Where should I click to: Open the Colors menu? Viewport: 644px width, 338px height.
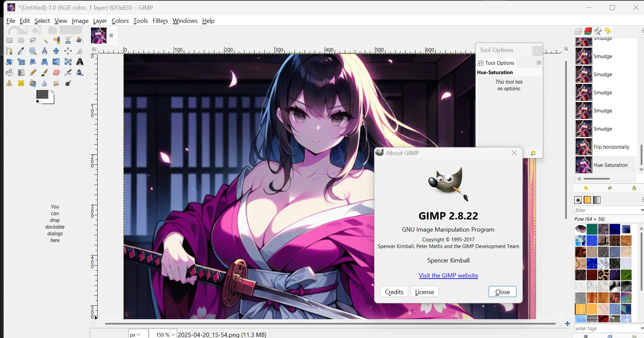tap(120, 21)
